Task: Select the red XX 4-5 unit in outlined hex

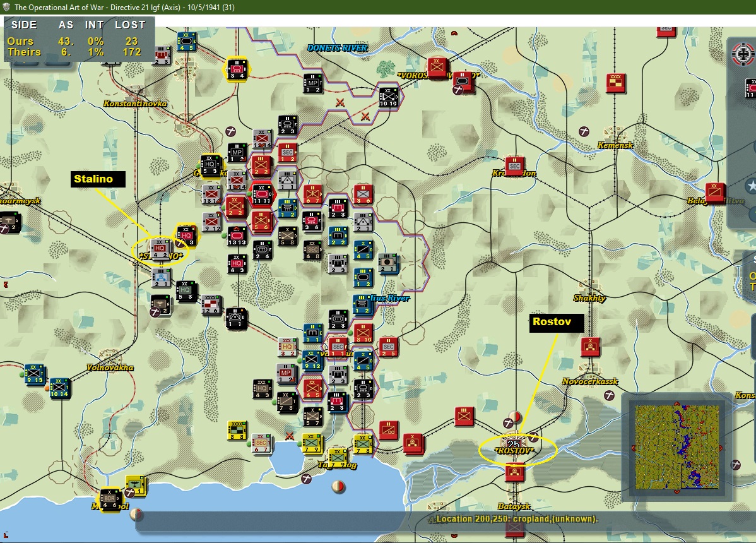Action: 313,388
